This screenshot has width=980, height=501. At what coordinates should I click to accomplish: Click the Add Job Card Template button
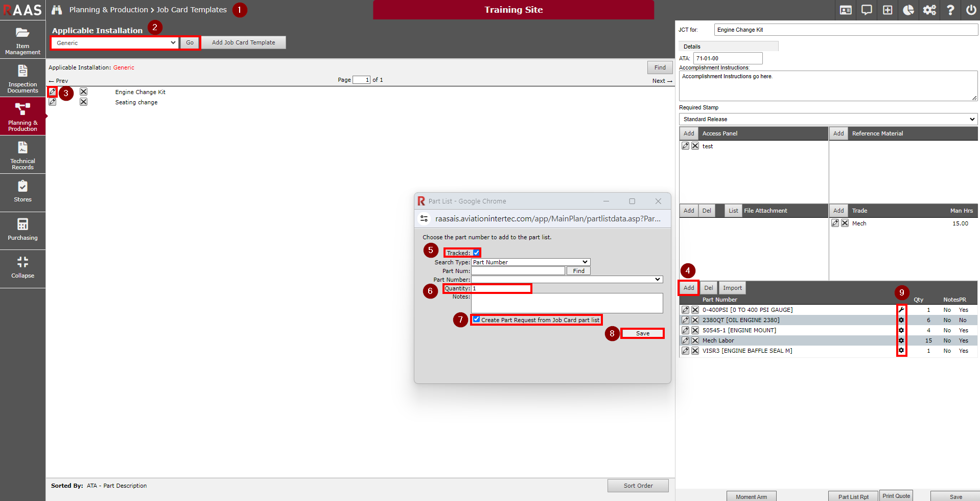coord(243,42)
